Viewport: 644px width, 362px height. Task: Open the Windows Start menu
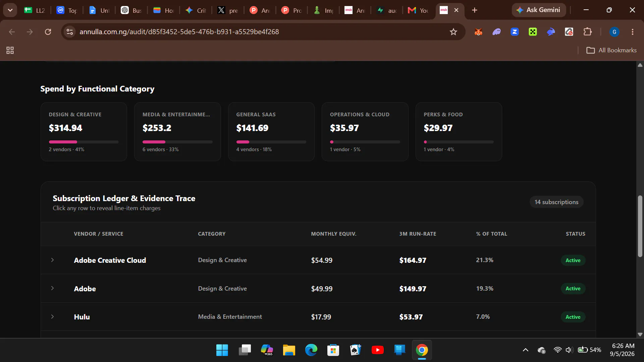(222, 350)
